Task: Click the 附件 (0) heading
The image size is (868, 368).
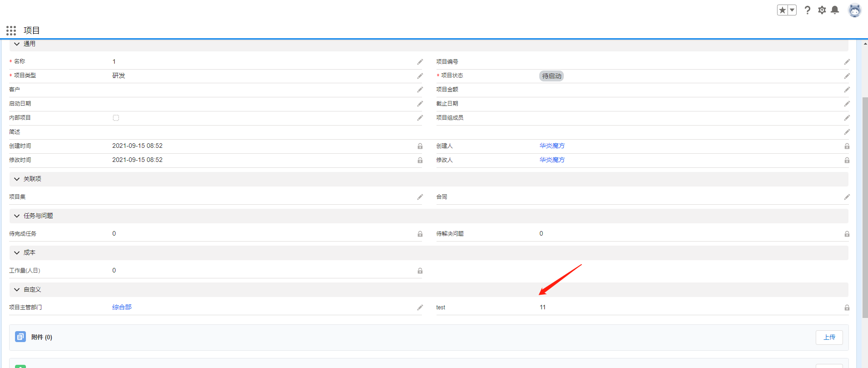Action: click(42, 337)
